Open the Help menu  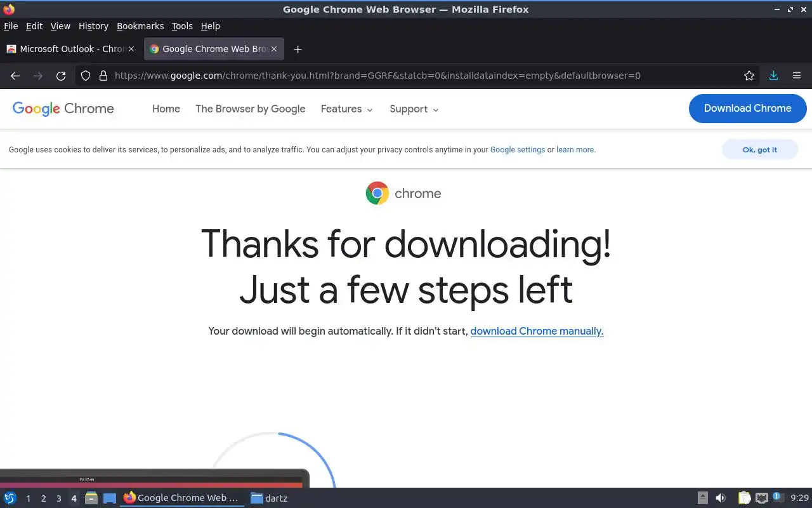tap(211, 26)
